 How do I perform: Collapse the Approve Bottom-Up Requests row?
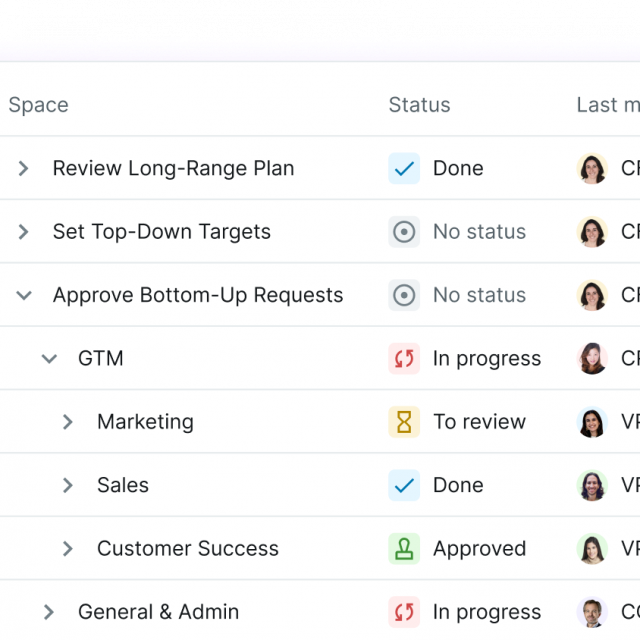[x=24, y=295]
